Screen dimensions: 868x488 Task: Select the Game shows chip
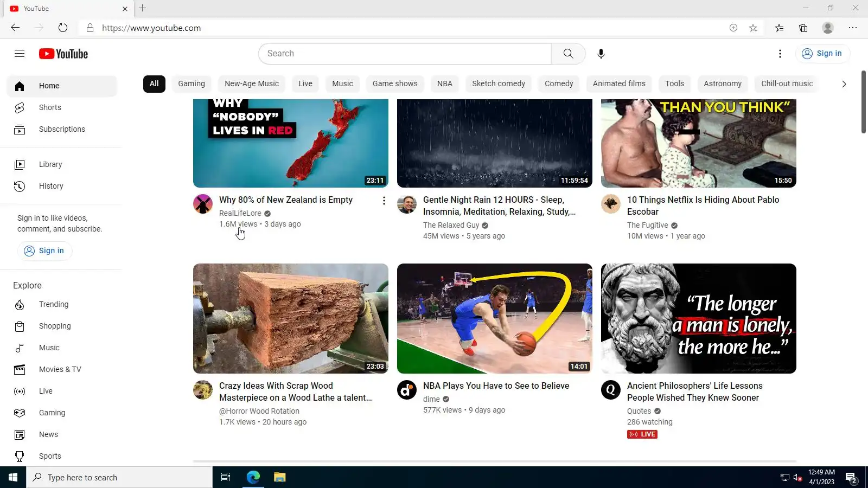point(395,84)
